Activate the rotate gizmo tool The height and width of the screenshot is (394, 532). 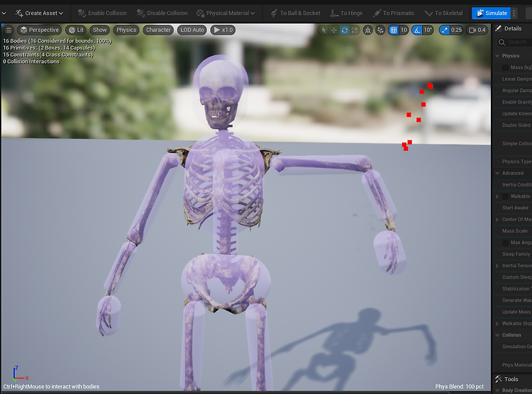coord(344,30)
